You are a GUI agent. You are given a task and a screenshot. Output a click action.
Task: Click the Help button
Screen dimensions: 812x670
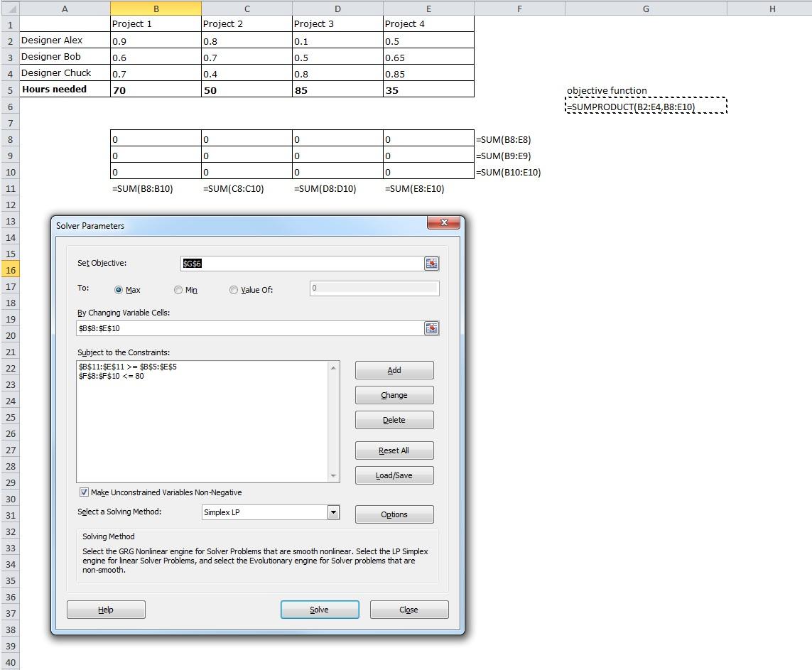(x=106, y=610)
